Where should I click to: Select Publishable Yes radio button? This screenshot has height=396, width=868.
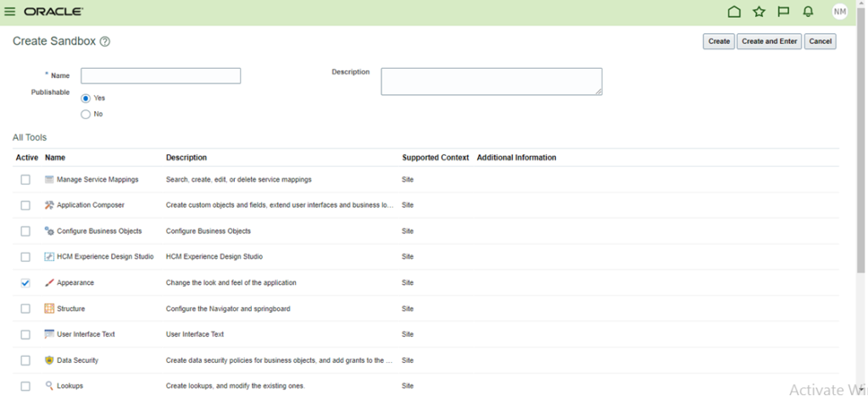[86, 98]
